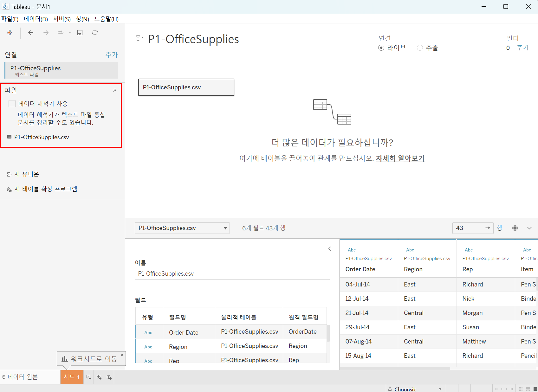Viewport: 538px width, 392px height.
Task: Click the new story icon
Action: (x=109, y=377)
